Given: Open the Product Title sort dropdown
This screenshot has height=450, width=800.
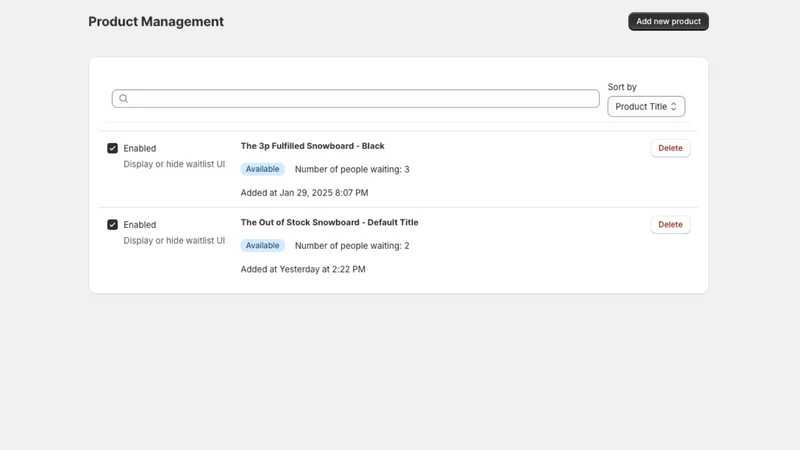Looking at the screenshot, I should point(646,107).
